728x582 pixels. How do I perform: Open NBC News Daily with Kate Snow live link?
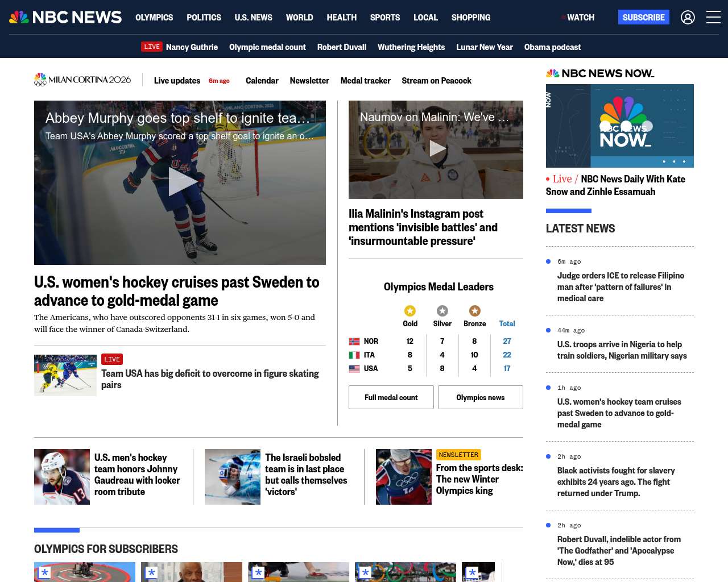click(x=615, y=185)
